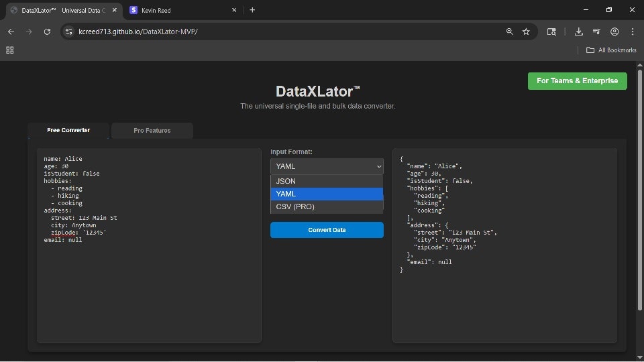
Task: Select the DataXLator browser tab
Action: (64, 10)
